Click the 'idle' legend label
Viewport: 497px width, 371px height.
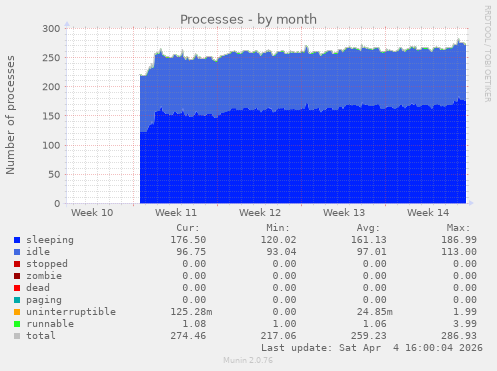point(38,252)
